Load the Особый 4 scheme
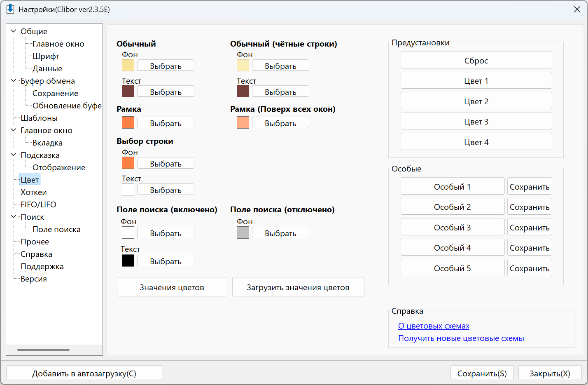Screen dimensions: 588x385 pyautogui.click(x=452, y=247)
